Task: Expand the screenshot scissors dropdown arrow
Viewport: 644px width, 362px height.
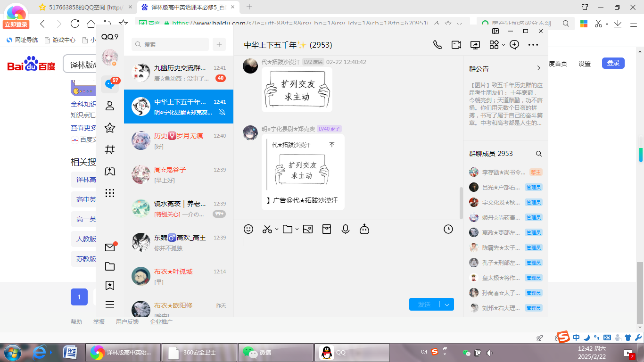Action: 277,230
